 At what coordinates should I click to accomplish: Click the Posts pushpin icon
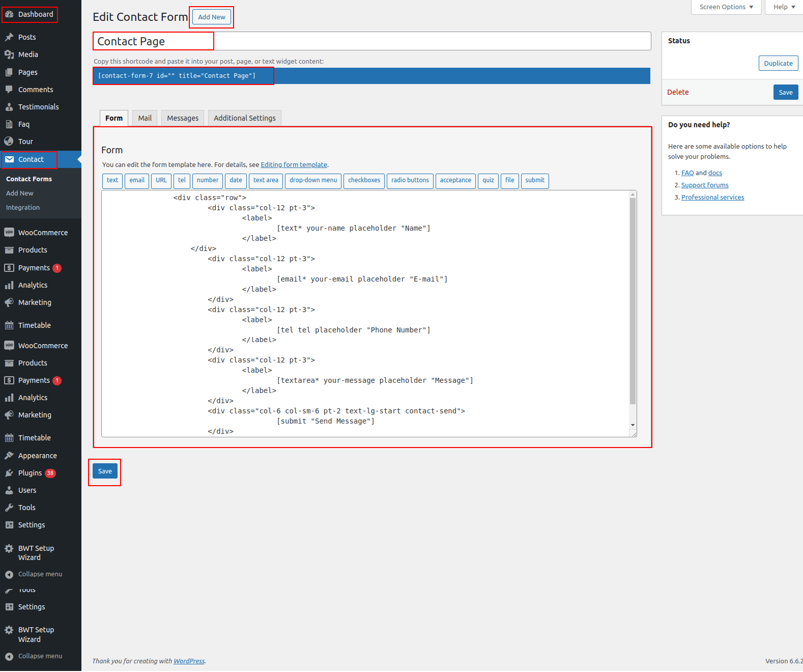[x=9, y=37]
